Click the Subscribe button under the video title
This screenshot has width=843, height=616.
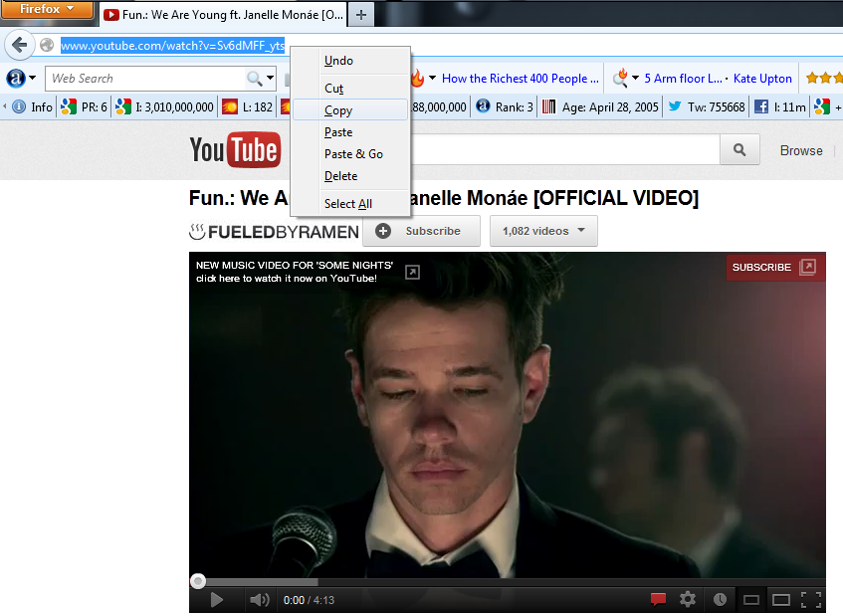[421, 230]
